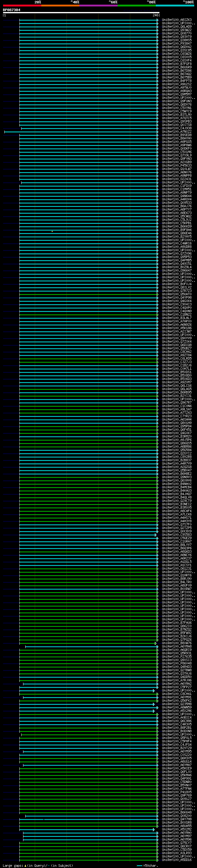Click the end position label 246
This screenshot has height=868, width=197.
155,15
